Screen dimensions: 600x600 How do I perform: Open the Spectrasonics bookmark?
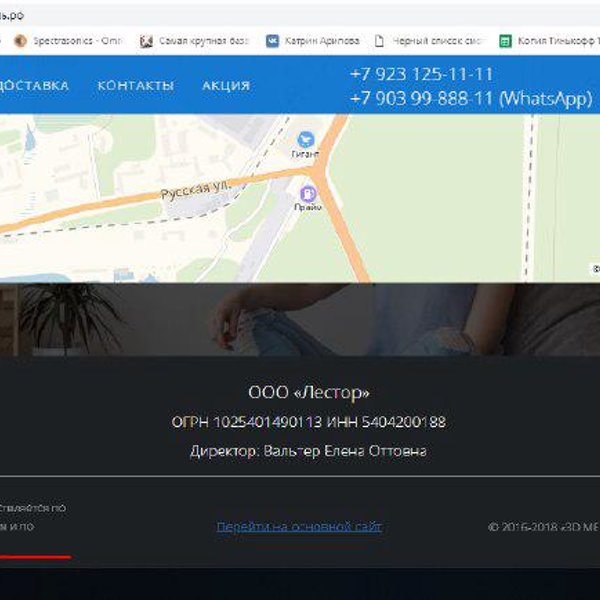point(68,41)
